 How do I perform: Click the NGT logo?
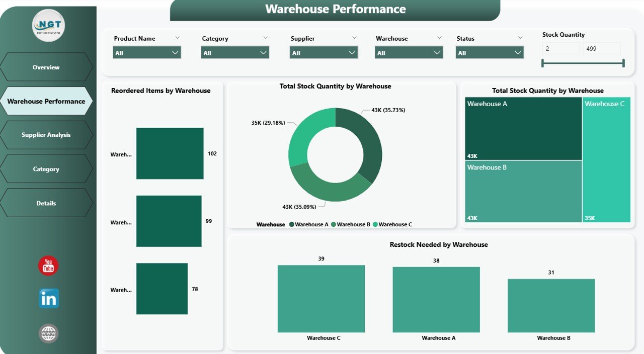pos(48,26)
